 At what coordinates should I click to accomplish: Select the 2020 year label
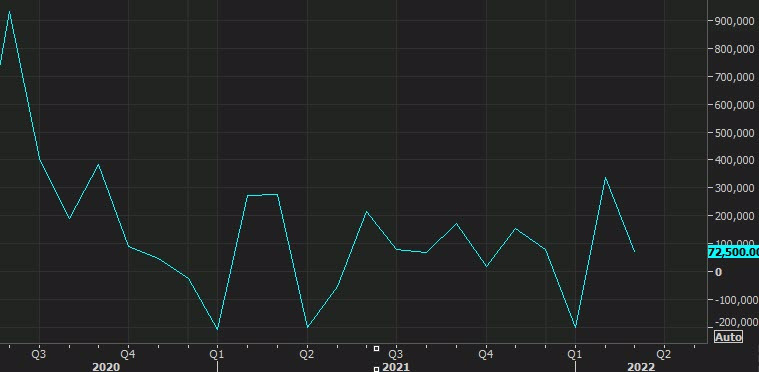(x=106, y=367)
